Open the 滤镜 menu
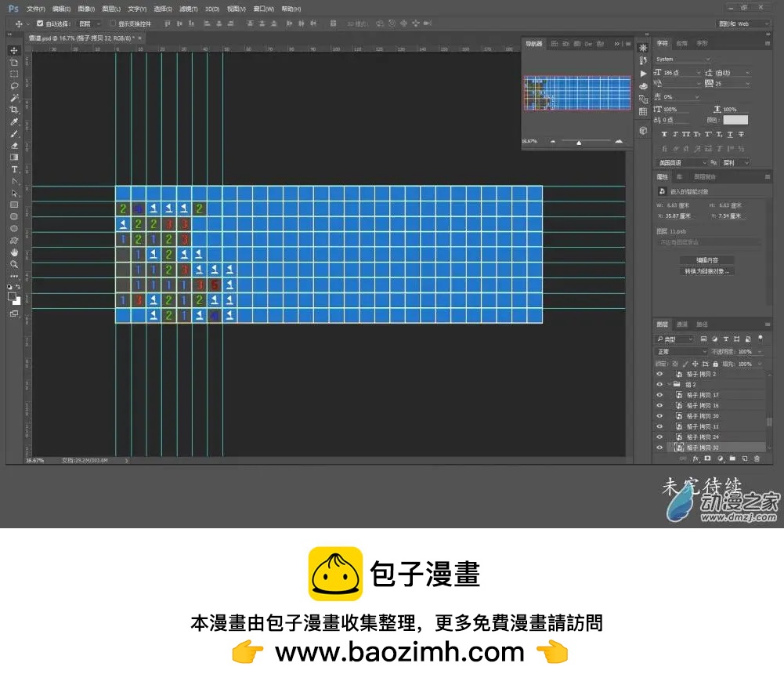This screenshot has height=685, width=784. tap(187, 9)
